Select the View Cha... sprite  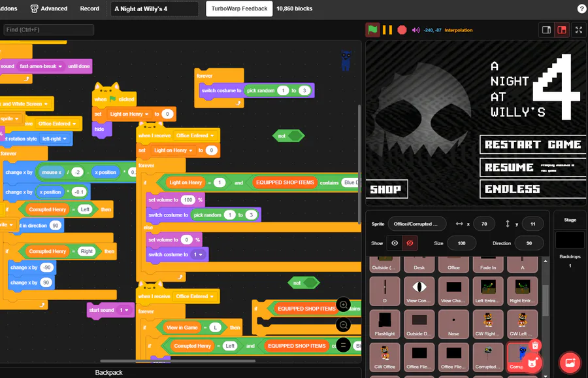coord(453,291)
